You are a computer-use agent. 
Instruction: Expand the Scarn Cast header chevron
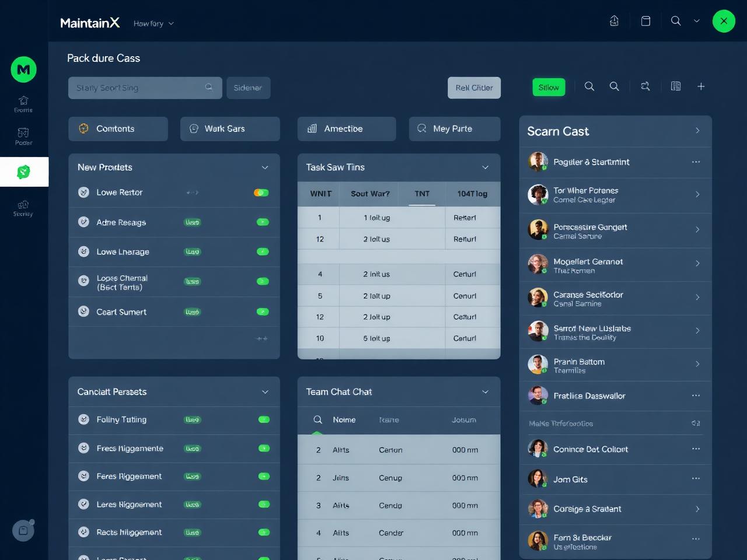[x=697, y=131]
